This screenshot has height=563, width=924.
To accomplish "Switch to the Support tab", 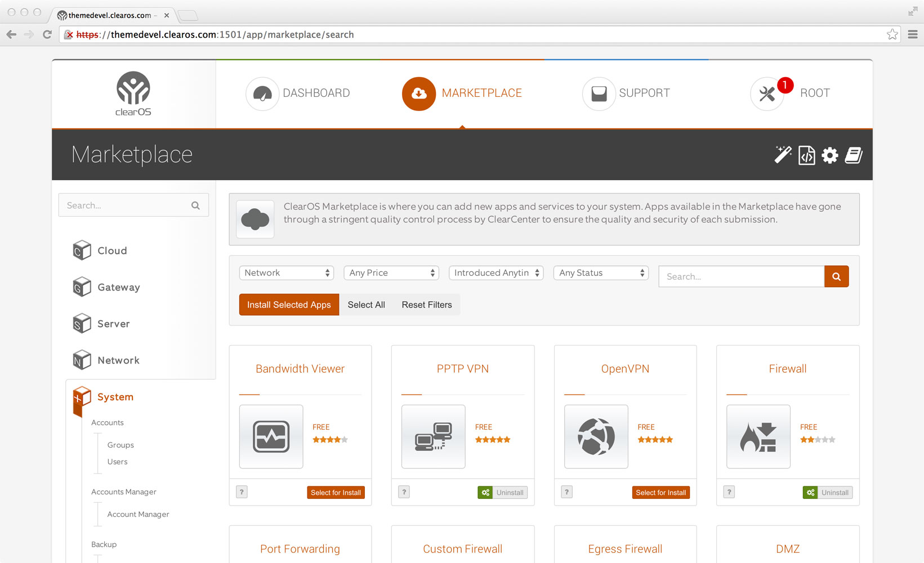I will 626,93.
